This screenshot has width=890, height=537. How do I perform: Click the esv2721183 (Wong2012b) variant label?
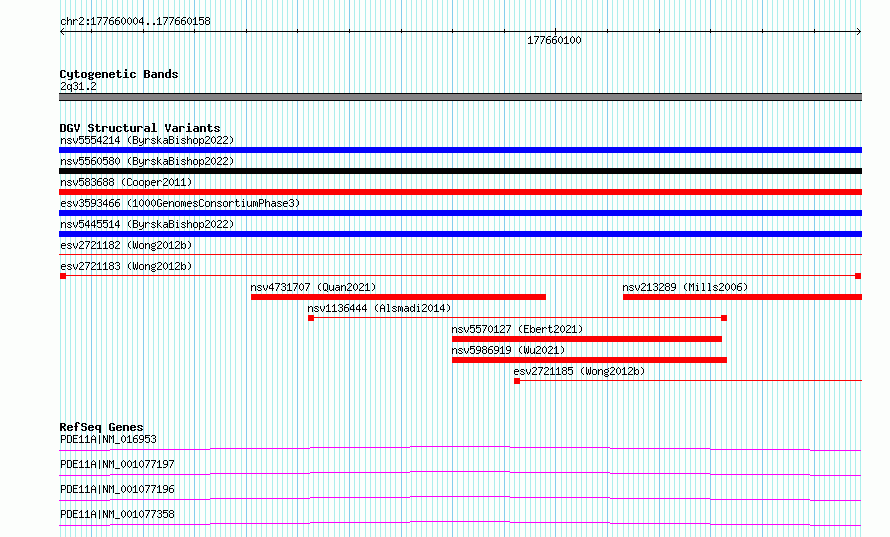(x=126, y=266)
